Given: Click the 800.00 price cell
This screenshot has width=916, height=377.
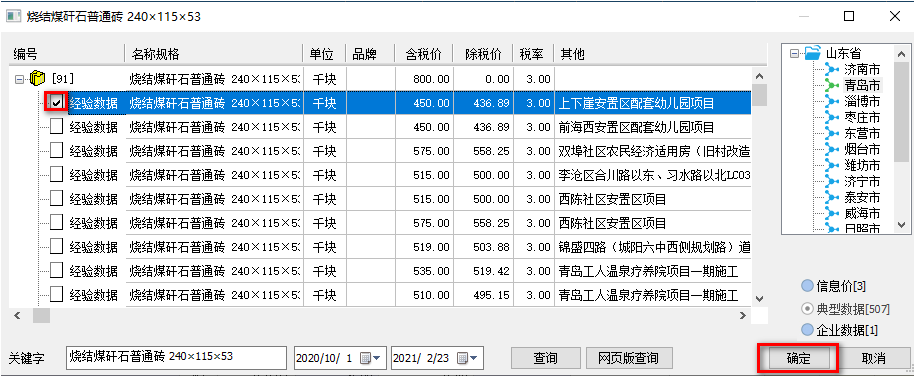Looking at the screenshot, I should (424, 78).
